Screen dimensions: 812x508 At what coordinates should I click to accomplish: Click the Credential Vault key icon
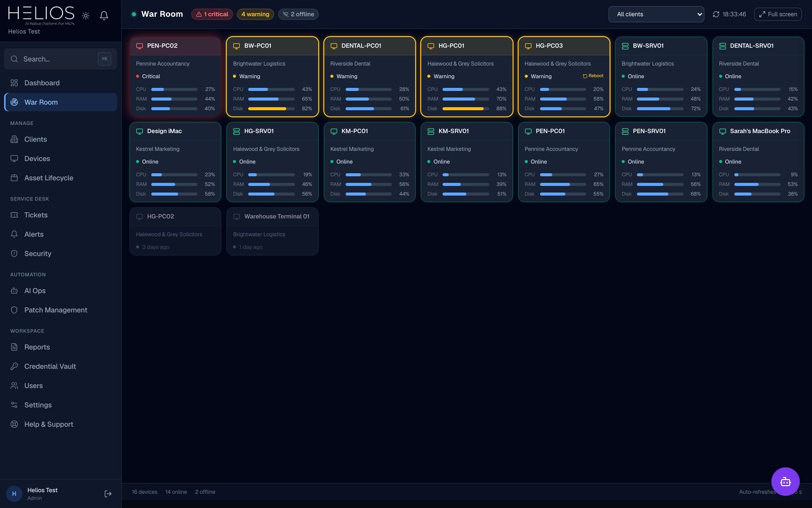coord(14,366)
